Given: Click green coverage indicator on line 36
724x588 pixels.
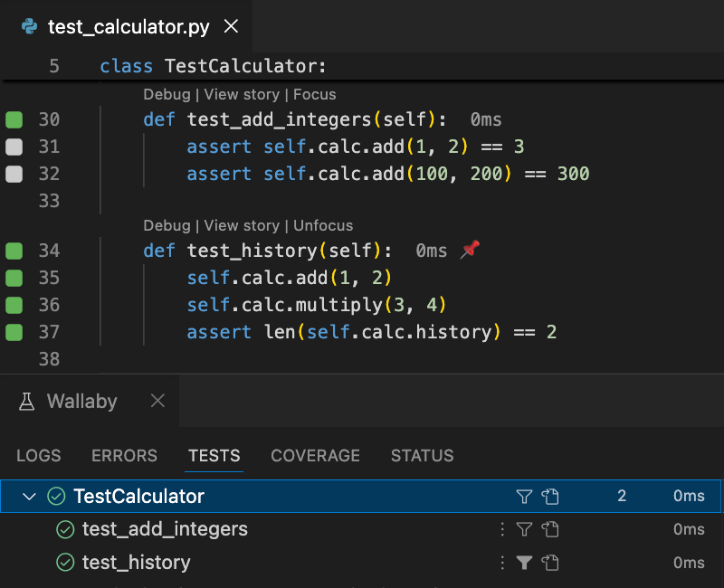Looking at the screenshot, I should coord(14,305).
